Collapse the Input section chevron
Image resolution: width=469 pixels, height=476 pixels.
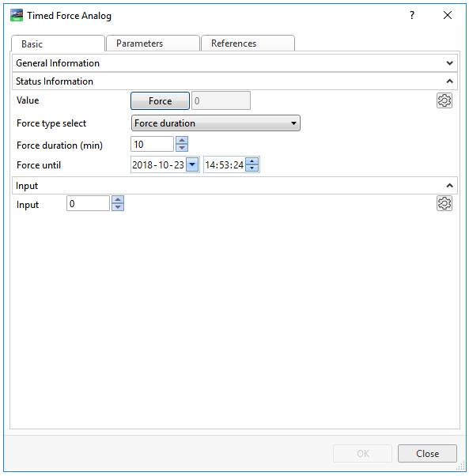449,186
